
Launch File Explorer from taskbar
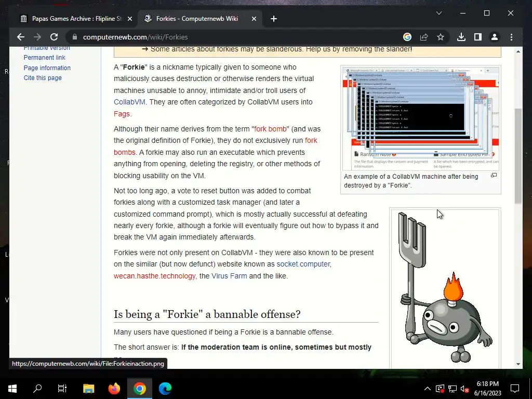click(88, 389)
